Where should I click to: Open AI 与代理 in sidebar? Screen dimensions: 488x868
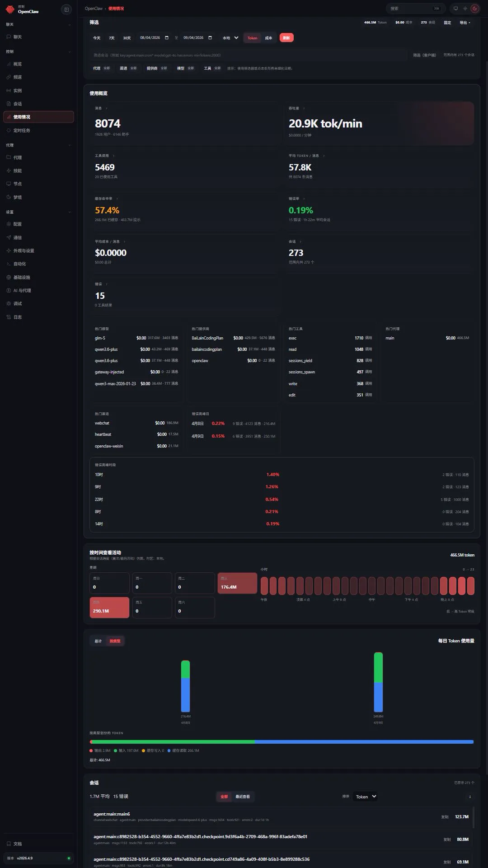pos(38,290)
